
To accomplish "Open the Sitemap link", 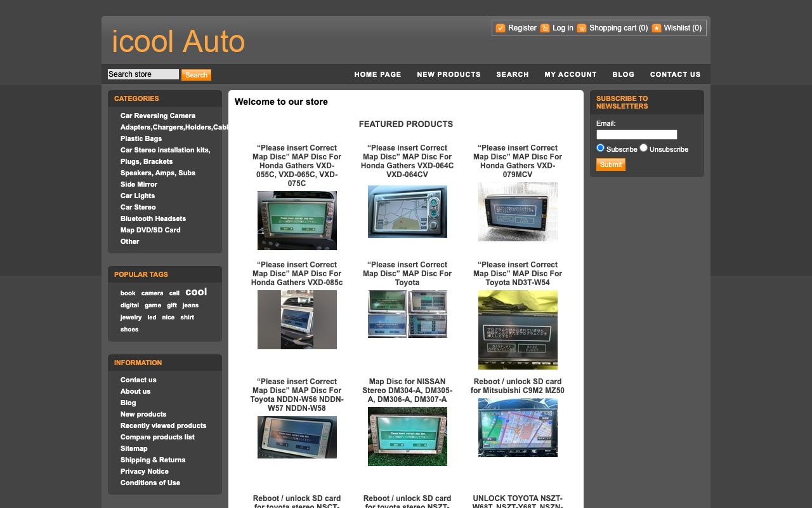I will (134, 448).
